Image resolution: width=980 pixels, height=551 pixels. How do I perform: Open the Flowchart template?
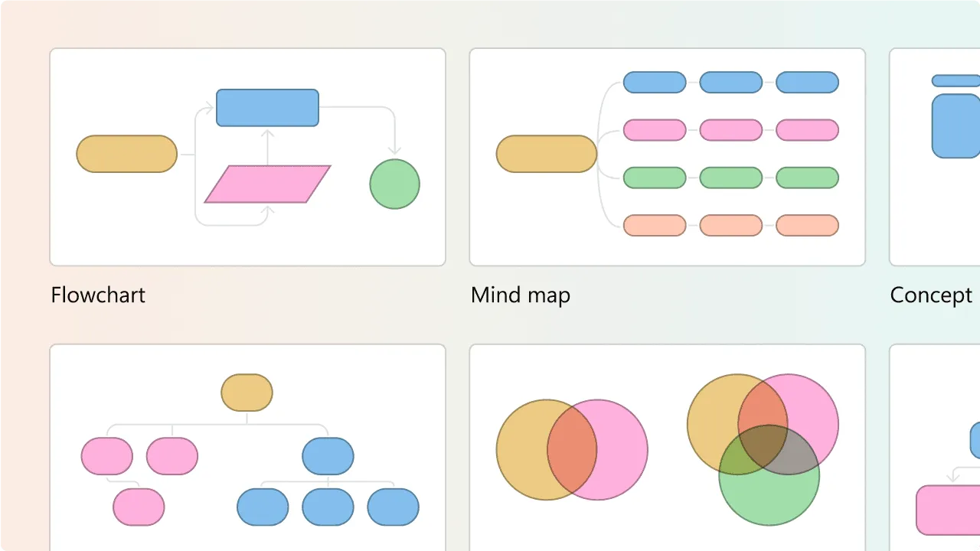[x=247, y=157]
